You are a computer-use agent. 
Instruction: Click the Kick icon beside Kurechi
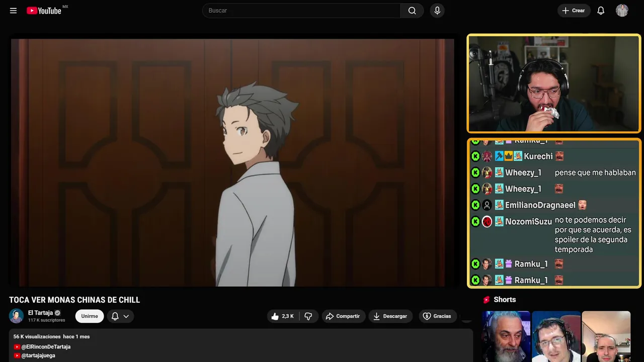coord(475,156)
